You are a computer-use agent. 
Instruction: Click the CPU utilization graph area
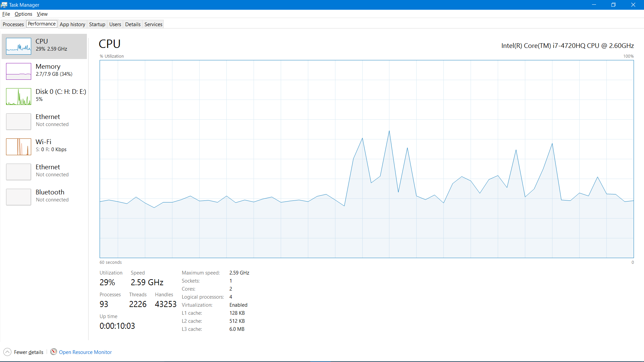(x=367, y=159)
